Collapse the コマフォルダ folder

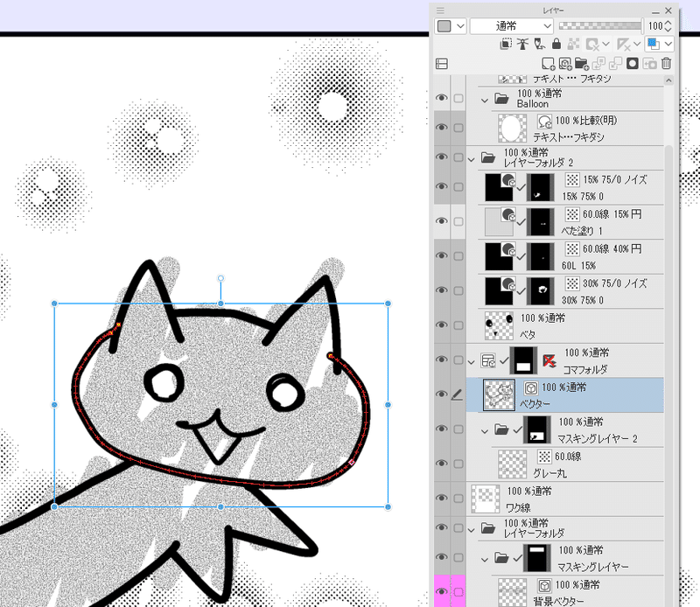tap(472, 362)
